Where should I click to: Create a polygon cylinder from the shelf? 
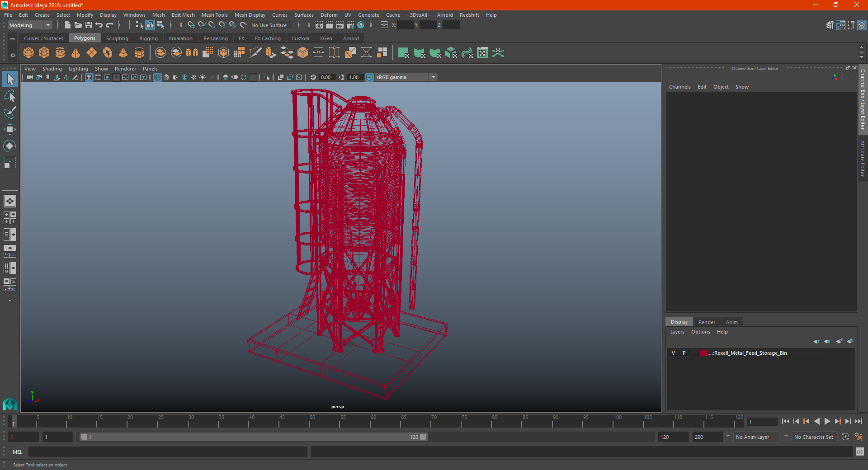pos(60,53)
